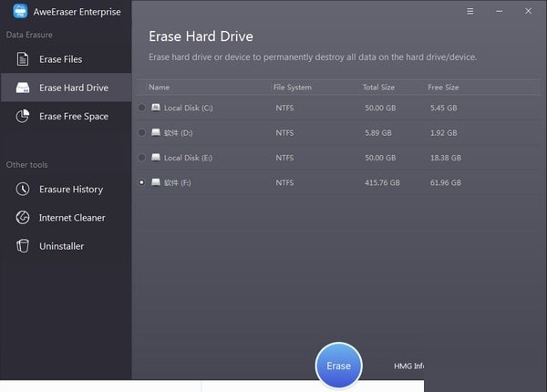Select the Local Disk (C:) radio button

click(x=141, y=108)
